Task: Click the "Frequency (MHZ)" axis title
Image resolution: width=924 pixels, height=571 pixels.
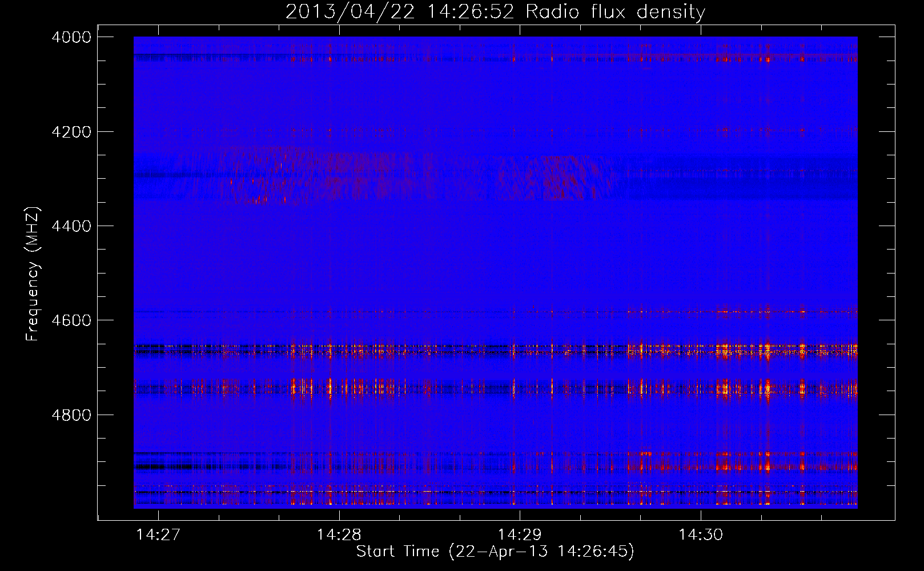Action: coord(33,274)
